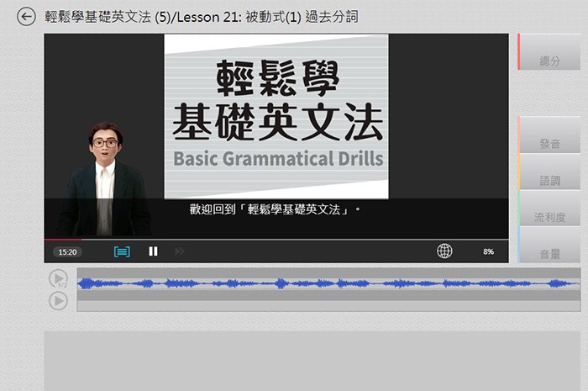Select the 音量 volume score tab

click(549, 253)
